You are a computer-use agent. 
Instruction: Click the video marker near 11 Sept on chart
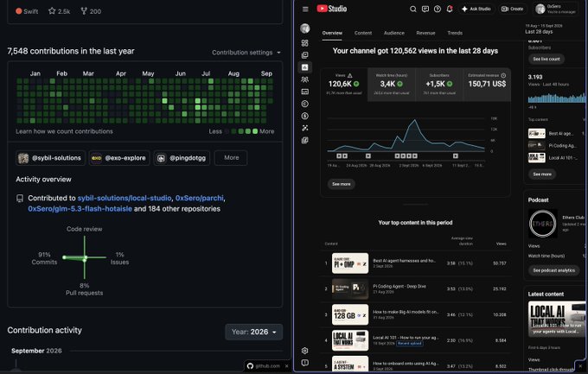[455, 155]
